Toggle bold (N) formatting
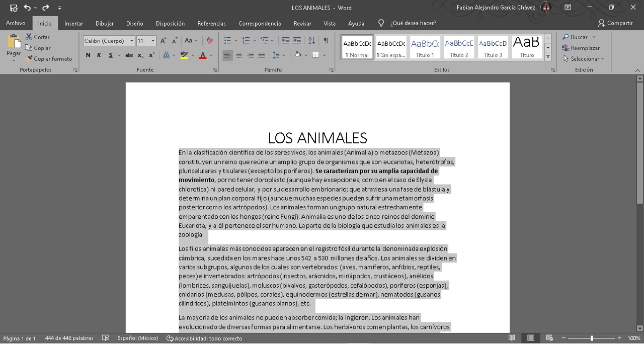644x344 pixels. [x=88, y=55]
